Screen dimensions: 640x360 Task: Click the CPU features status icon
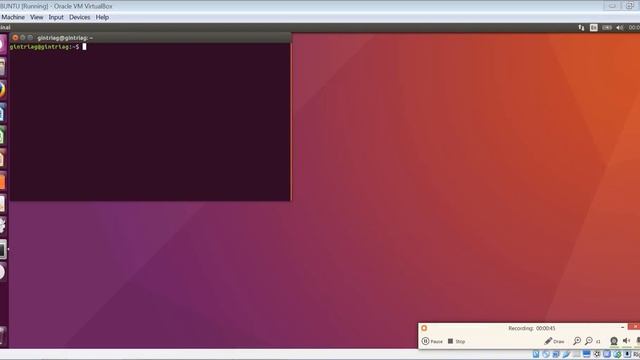coord(607,354)
